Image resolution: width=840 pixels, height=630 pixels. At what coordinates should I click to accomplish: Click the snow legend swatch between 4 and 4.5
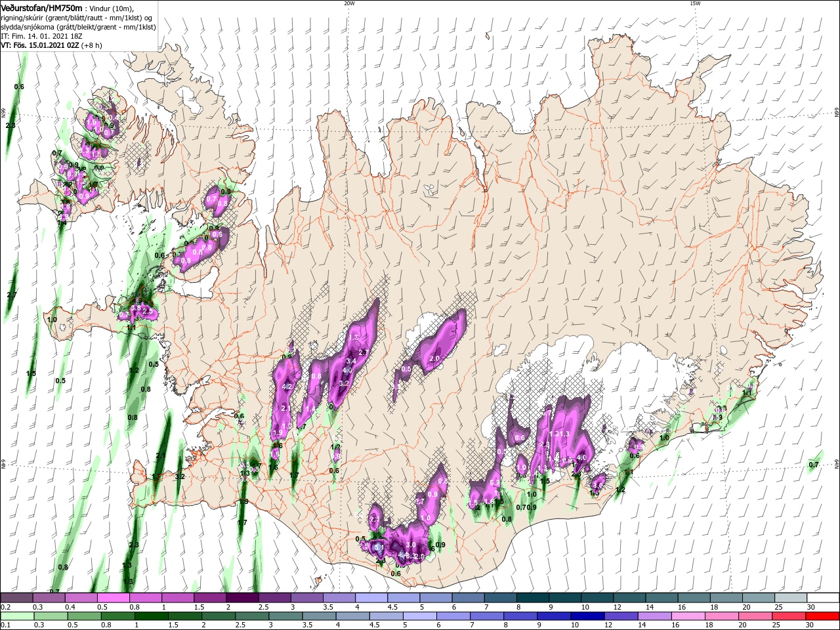[371, 598]
